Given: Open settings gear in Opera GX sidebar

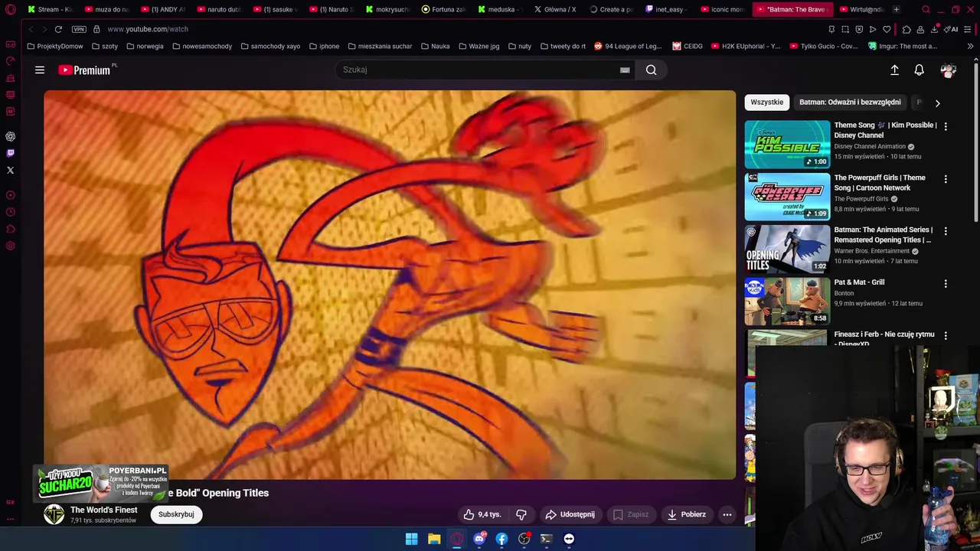Looking at the screenshot, I should coord(11,246).
